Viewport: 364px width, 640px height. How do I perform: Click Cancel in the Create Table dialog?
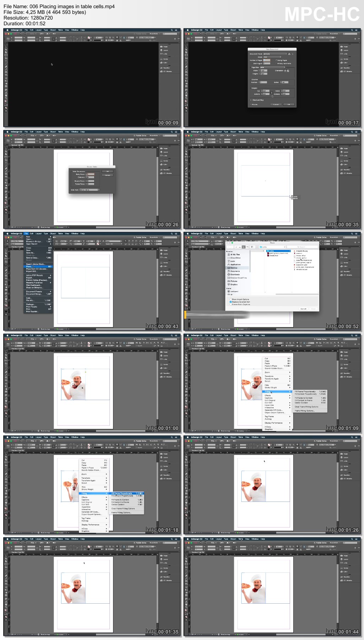point(108,175)
